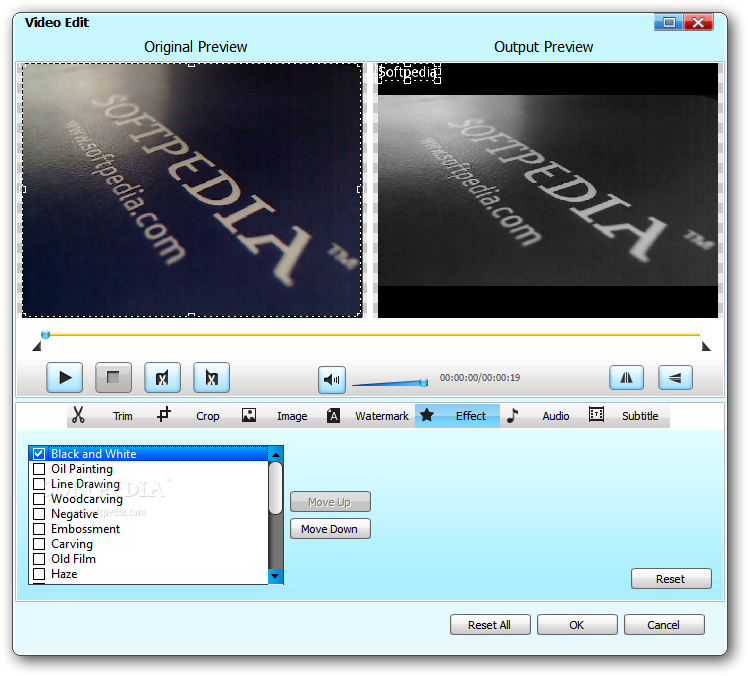Set the trim end point marker button
Viewport: 748px width, 676px height.
click(211, 377)
